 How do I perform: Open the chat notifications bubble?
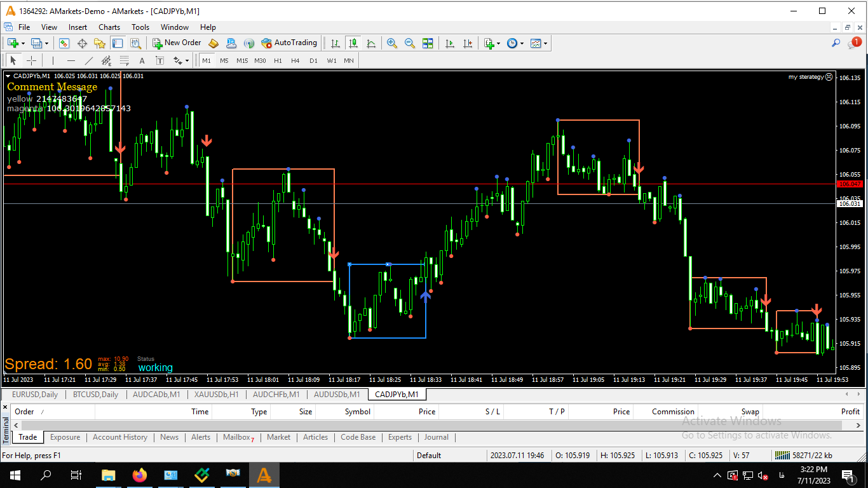pos(854,43)
